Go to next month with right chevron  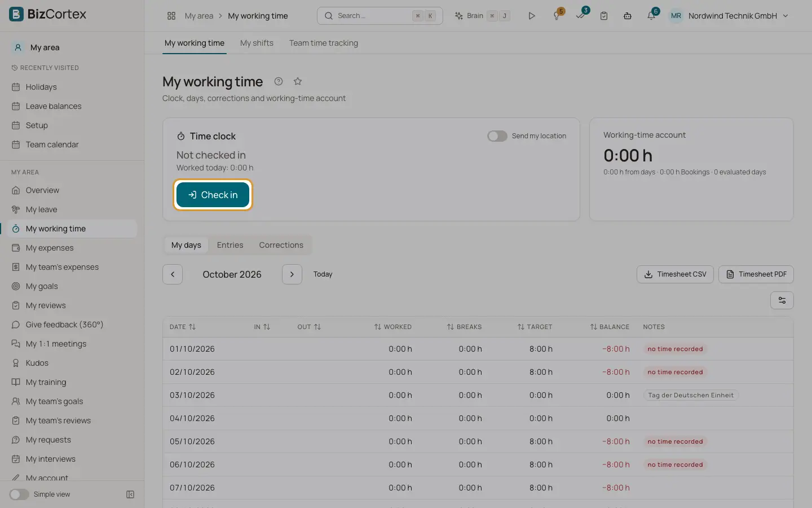[292, 274]
